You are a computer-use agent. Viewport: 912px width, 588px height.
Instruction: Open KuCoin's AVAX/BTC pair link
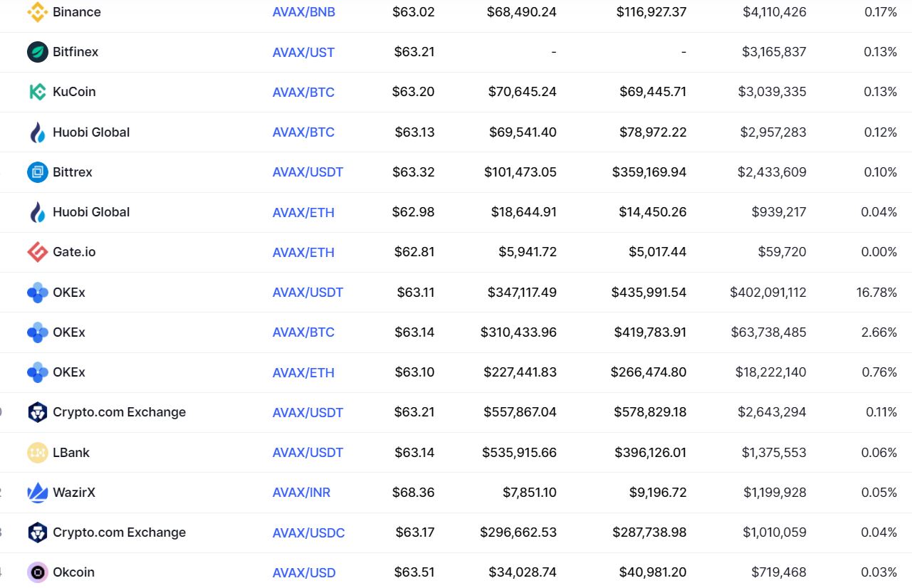[x=303, y=92]
